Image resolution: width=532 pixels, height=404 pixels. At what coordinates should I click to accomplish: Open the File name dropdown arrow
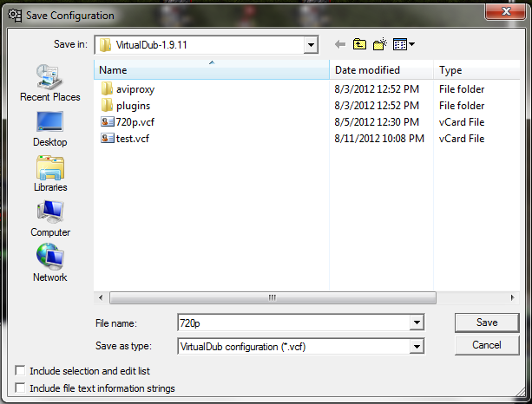(417, 323)
